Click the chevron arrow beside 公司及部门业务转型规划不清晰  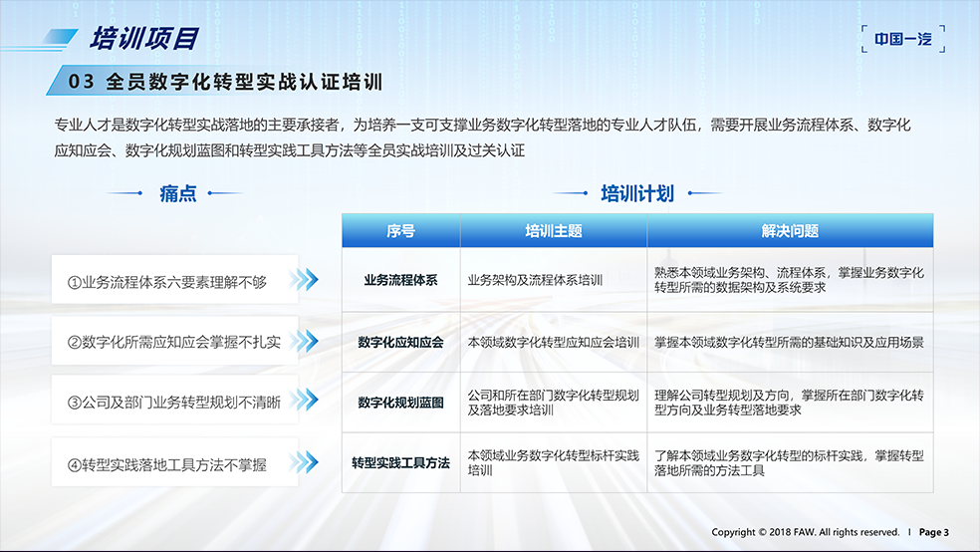(x=305, y=401)
